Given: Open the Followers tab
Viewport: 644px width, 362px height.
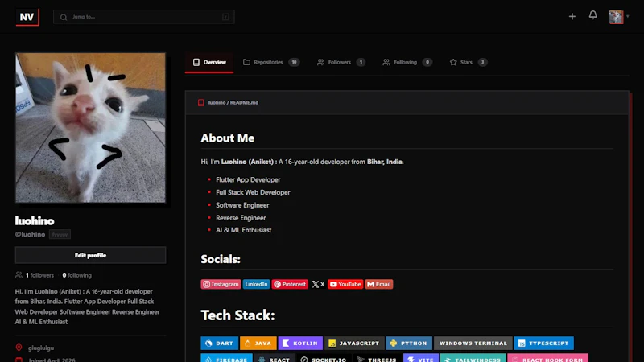Looking at the screenshot, I should pos(341,63).
